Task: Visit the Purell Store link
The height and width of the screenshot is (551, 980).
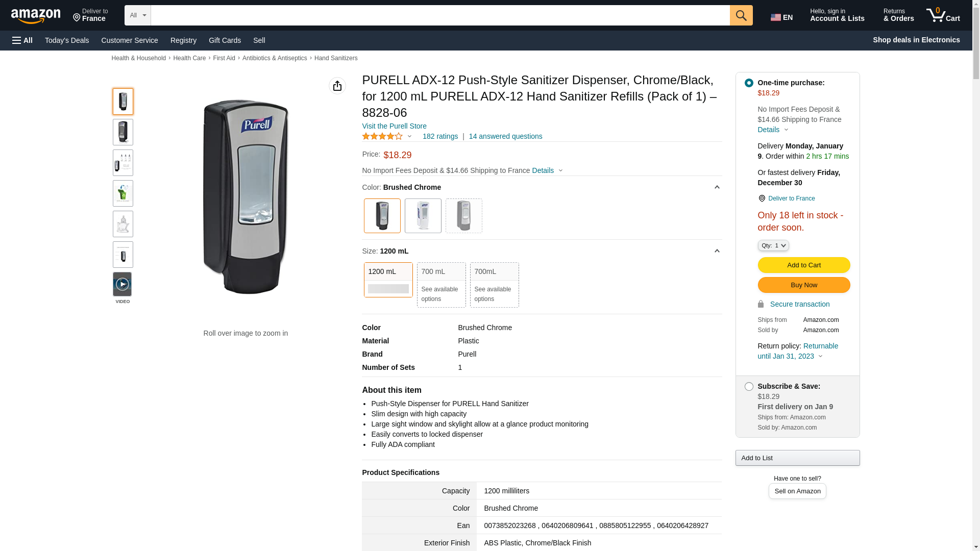Action: click(394, 126)
